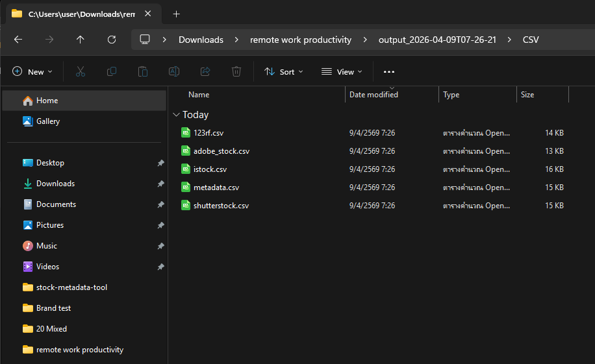This screenshot has height=364, width=595.
Task: Unpin Downloads using its pin icon
Action: pos(161,184)
